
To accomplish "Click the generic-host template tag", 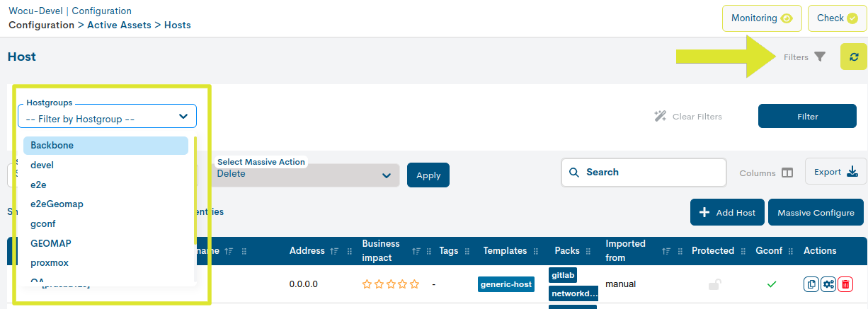I will pyautogui.click(x=506, y=284).
